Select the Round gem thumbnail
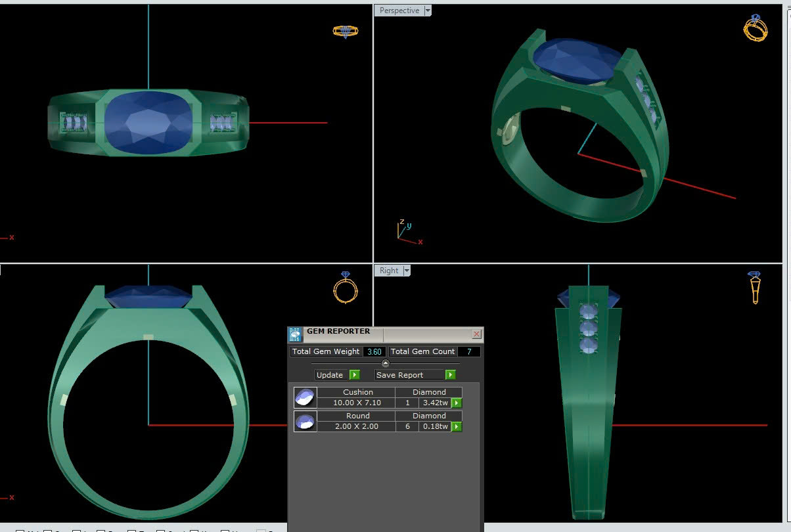This screenshot has width=791, height=532. [x=305, y=422]
